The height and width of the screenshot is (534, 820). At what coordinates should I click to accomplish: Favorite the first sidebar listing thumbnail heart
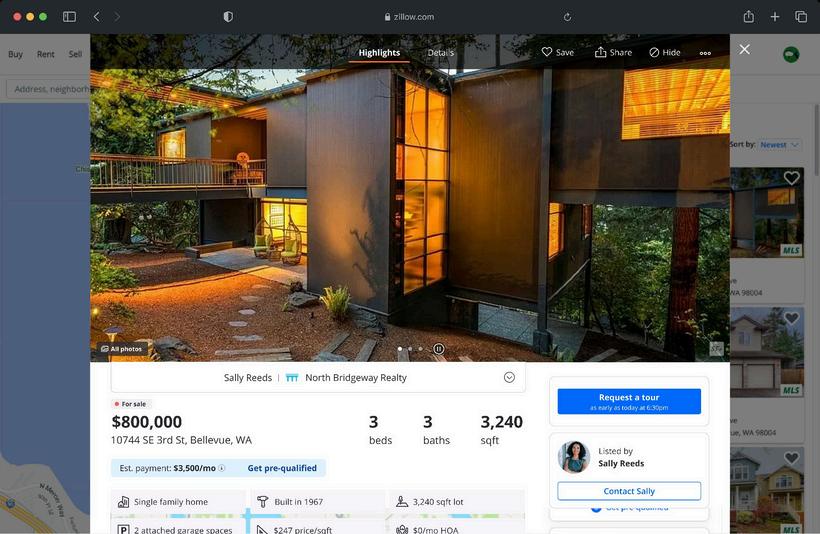(791, 178)
